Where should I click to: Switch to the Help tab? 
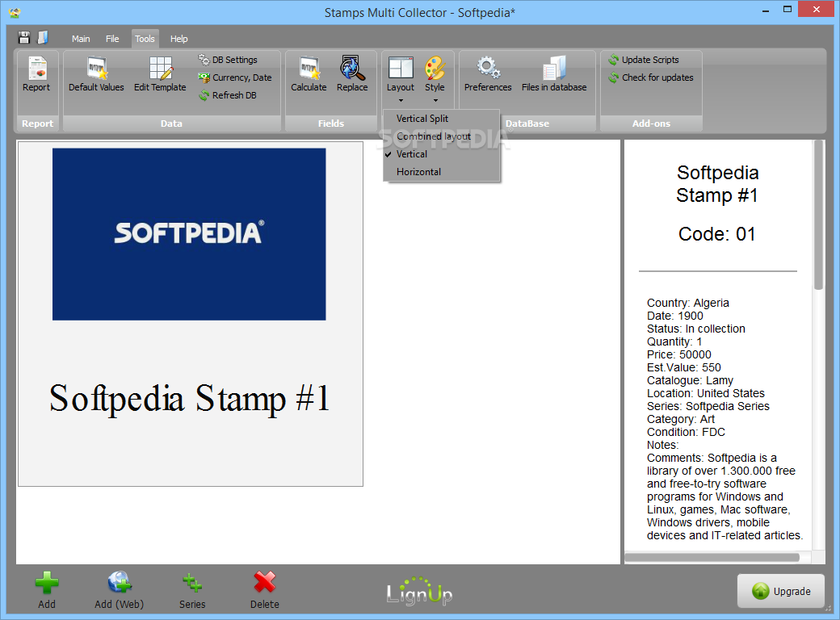click(179, 39)
